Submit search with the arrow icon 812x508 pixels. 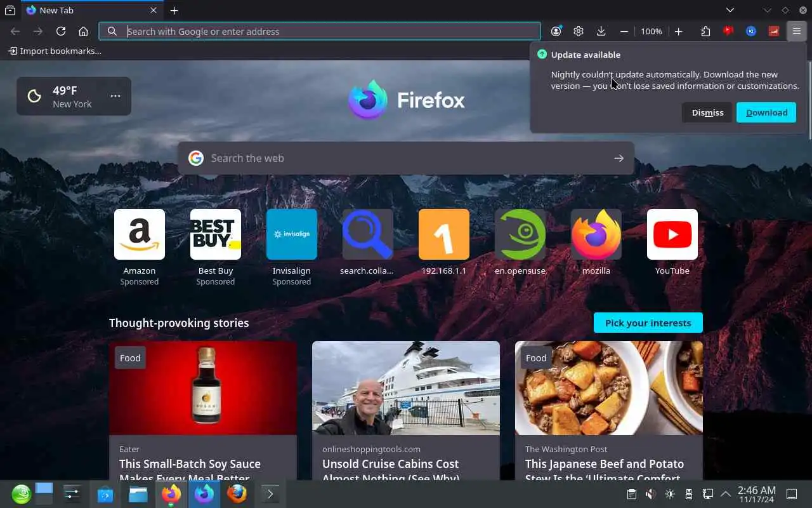tap(619, 158)
